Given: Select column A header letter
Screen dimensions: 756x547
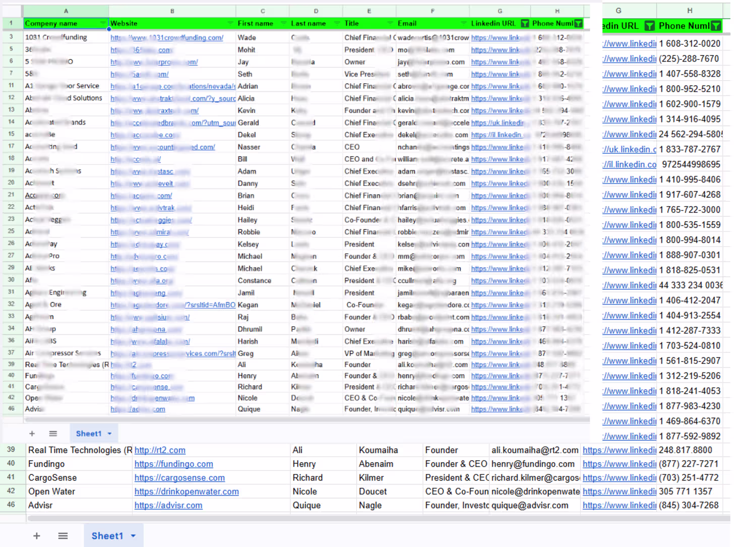Looking at the screenshot, I should point(66,11).
